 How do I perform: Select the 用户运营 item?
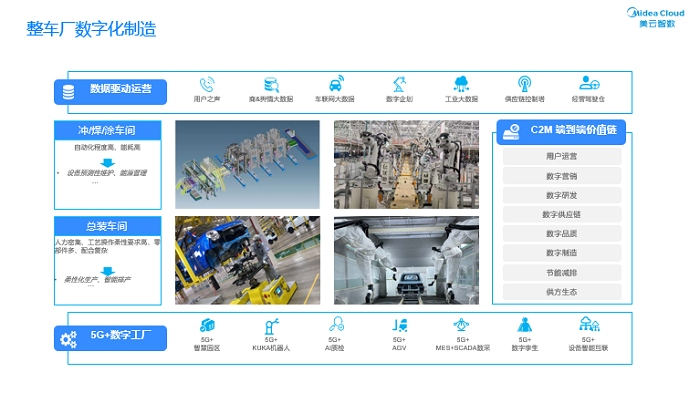tap(562, 156)
